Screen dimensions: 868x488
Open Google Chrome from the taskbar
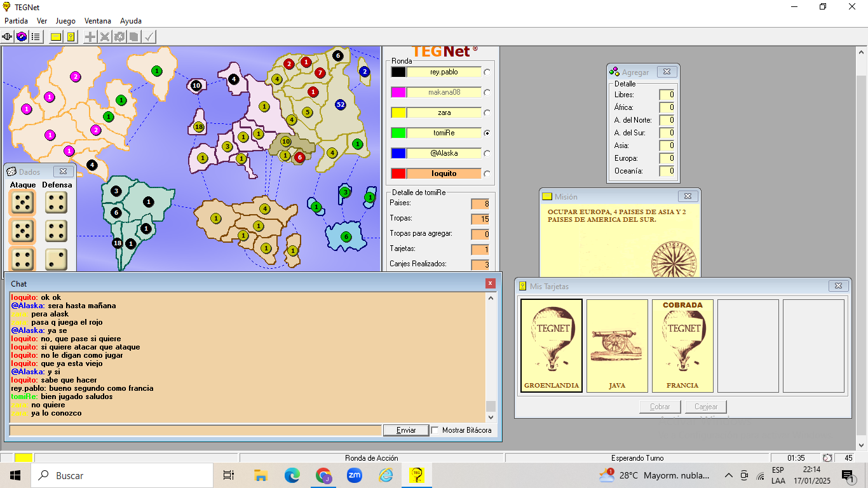[x=323, y=475]
